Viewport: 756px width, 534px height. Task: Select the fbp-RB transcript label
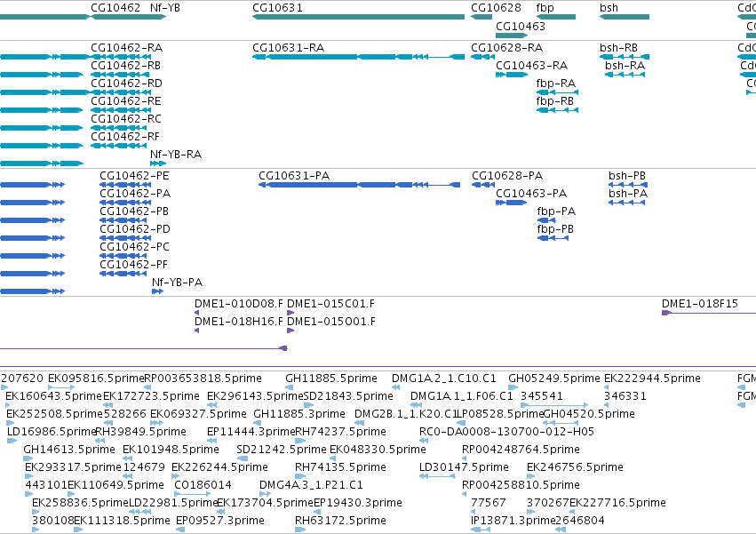tap(555, 100)
